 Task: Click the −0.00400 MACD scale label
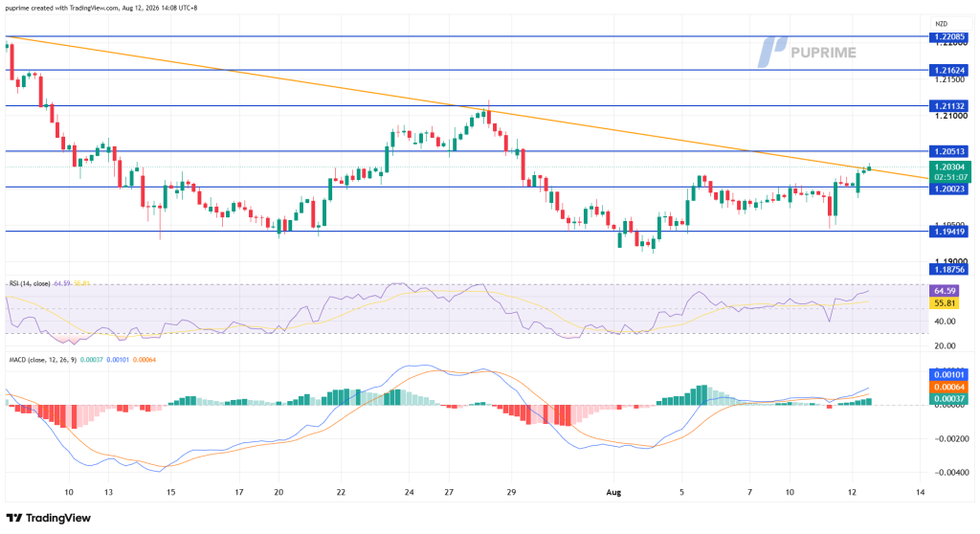[x=950, y=473]
